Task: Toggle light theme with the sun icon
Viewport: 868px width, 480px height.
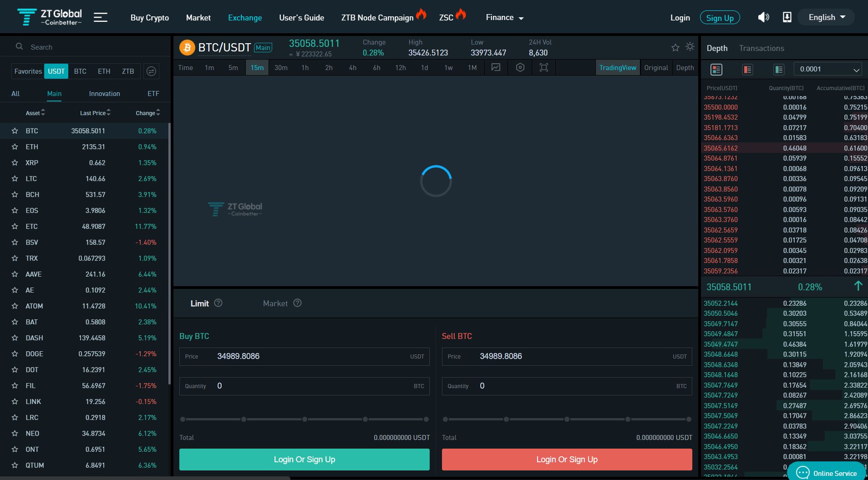Action: (x=690, y=47)
